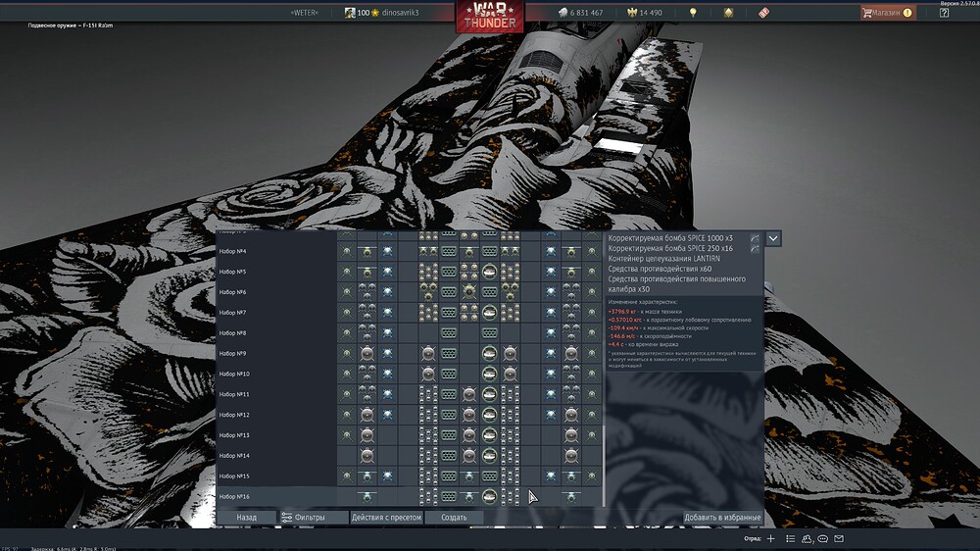Select preset row Набор №14

409,456
